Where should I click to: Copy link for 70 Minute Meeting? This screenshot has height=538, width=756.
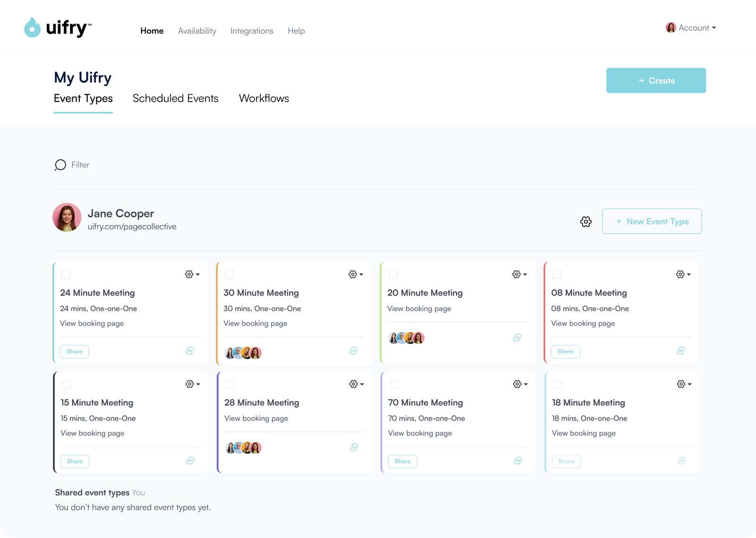pyautogui.click(x=518, y=460)
